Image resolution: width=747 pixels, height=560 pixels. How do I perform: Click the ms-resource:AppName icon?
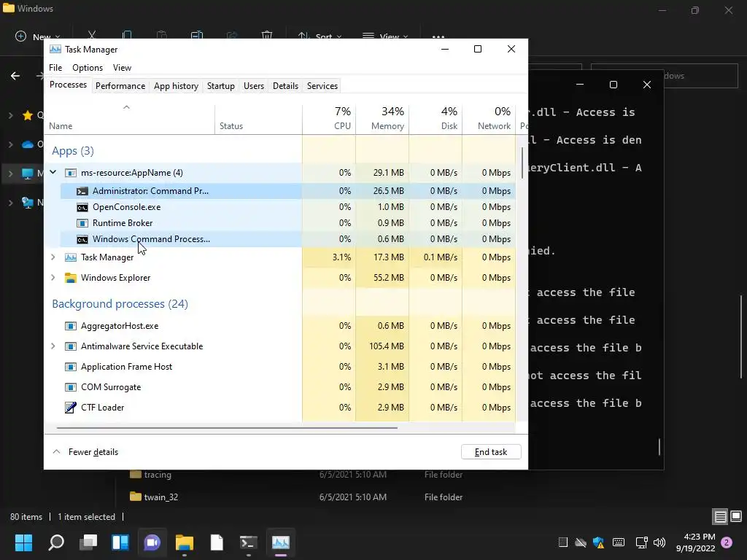coord(71,172)
